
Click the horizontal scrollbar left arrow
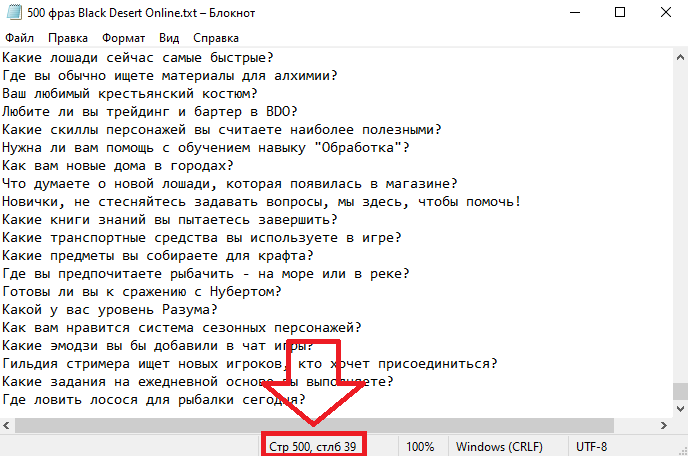click(x=7, y=425)
